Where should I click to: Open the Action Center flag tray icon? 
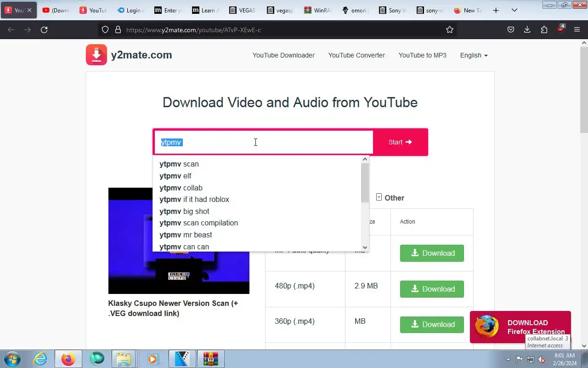(x=519, y=359)
